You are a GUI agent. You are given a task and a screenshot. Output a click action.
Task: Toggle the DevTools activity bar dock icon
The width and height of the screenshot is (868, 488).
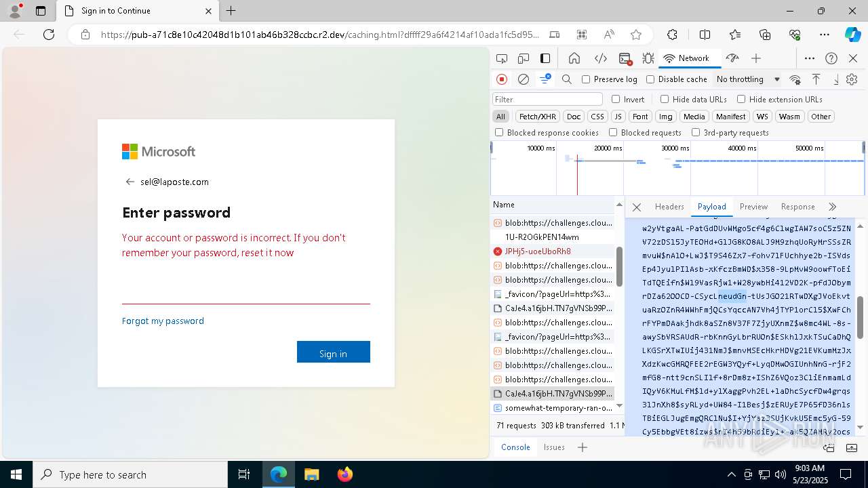pos(545,58)
